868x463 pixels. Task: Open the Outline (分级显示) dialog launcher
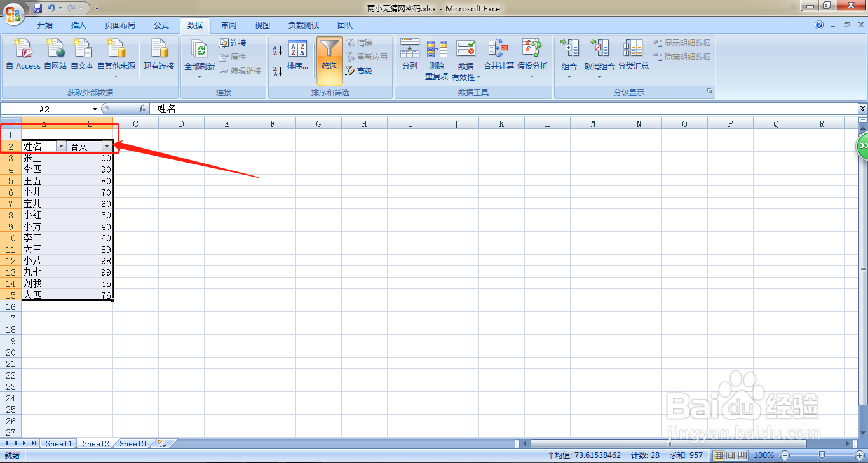tap(710, 92)
